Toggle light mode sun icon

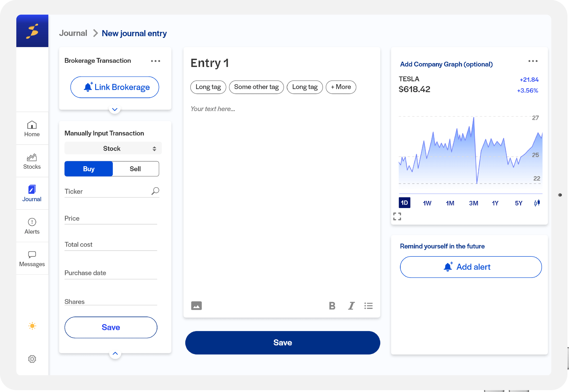pyautogui.click(x=32, y=326)
